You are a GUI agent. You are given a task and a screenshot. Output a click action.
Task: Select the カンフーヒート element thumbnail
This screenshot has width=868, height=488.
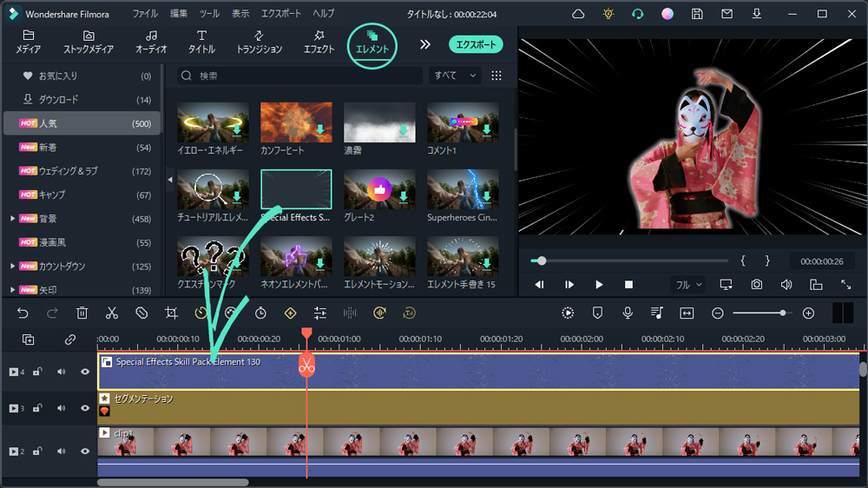pyautogui.click(x=296, y=123)
